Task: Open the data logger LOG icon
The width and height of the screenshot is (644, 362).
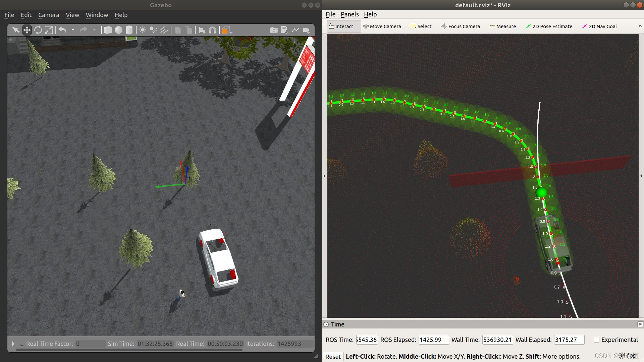Action: click(284, 30)
